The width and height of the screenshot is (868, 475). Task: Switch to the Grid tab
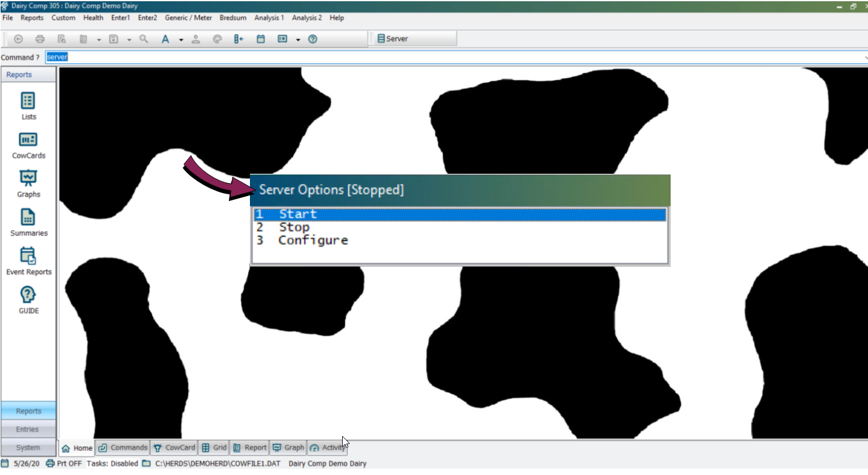[214, 448]
